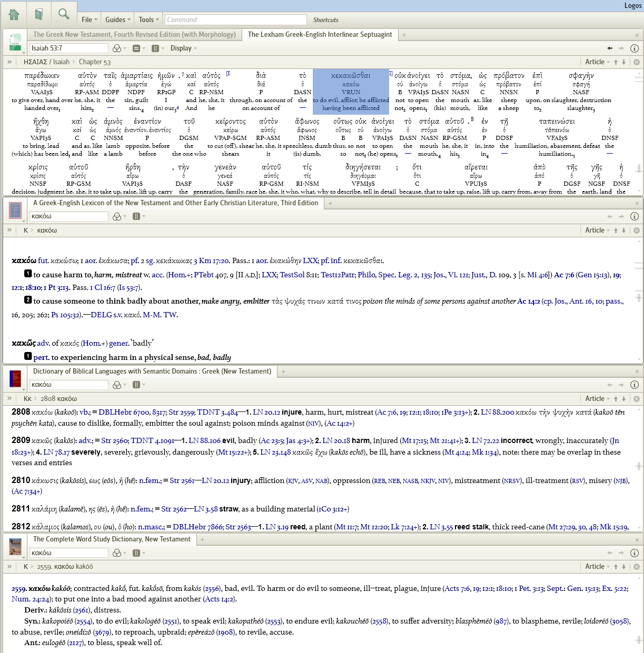Open Article navigation dropdown in Septuagint panel
The image size is (644, 653).
(x=597, y=62)
